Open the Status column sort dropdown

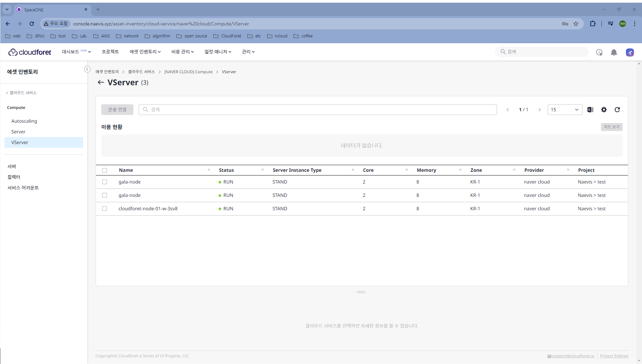coord(263,170)
